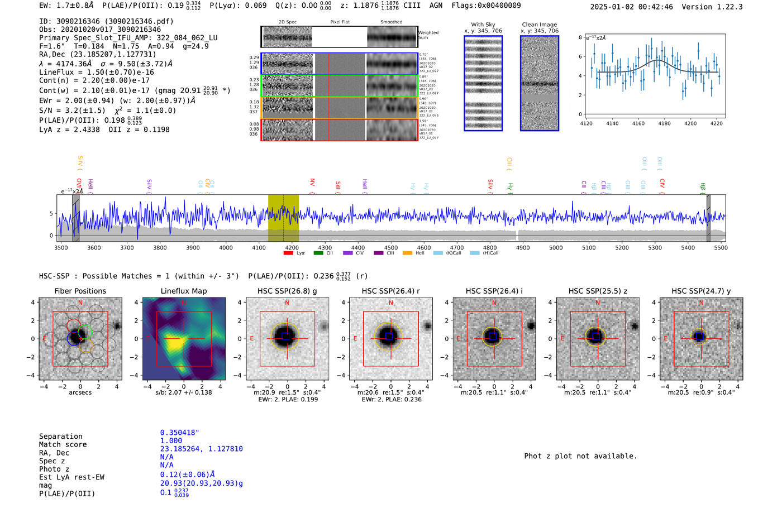Click the LineFlux = 1.50(±0.70)e-16 value
The image size is (782, 532).
97,72
